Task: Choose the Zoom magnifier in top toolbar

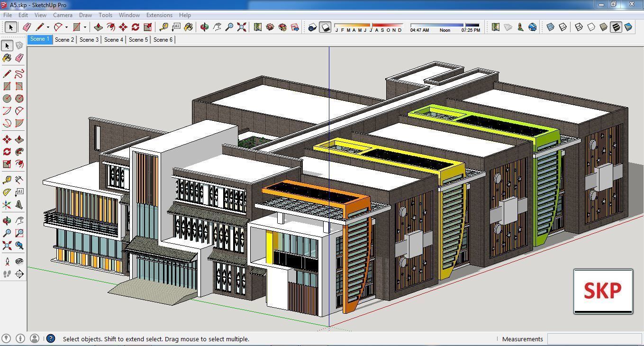Action: (229, 27)
